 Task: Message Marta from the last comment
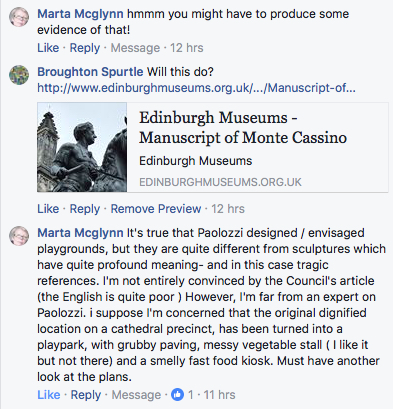click(136, 395)
